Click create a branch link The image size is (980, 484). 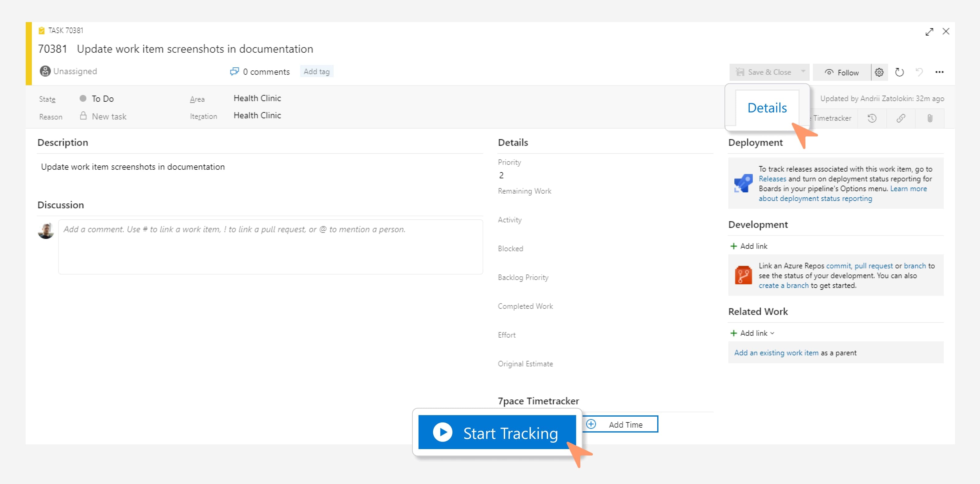coord(783,286)
